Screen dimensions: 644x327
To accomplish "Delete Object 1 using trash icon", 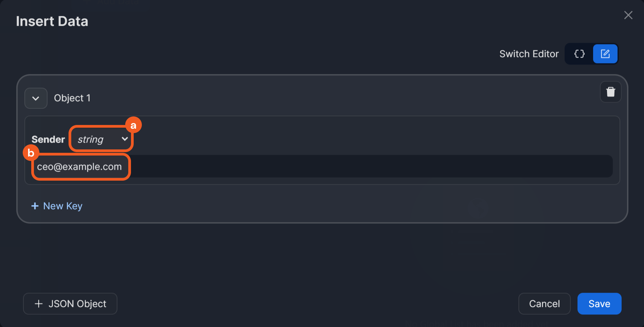I will (x=610, y=92).
